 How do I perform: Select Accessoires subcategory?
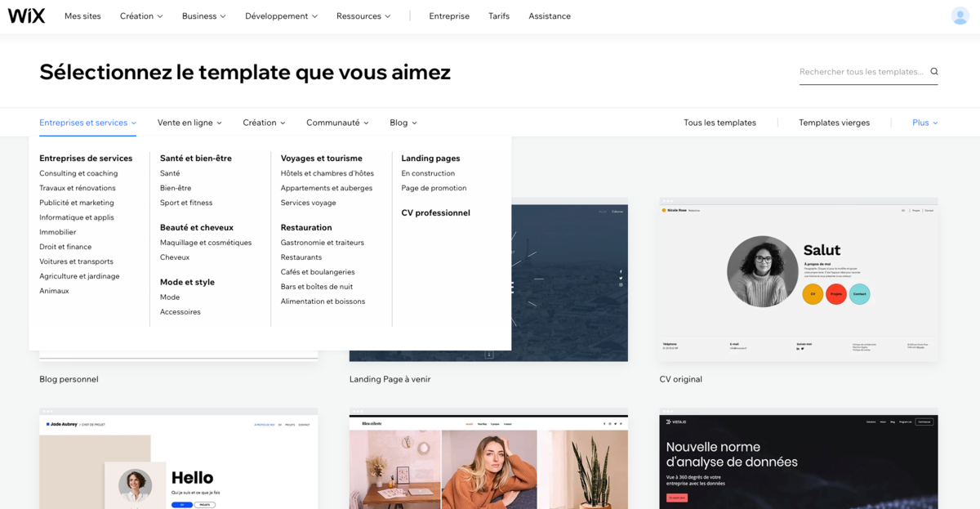(x=180, y=312)
